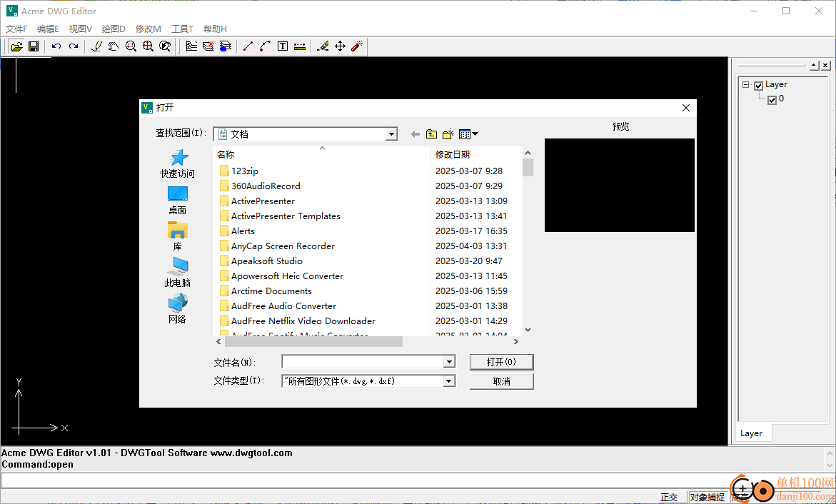Sort by Modified date (修改日期) column
The height and width of the screenshot is (504, 836).
(x=476, y=155)
